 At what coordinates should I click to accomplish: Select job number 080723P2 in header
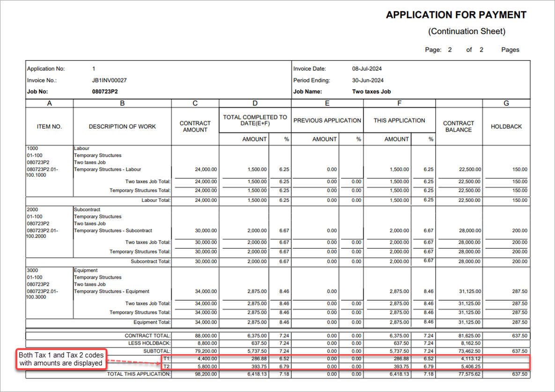(105, 92)
